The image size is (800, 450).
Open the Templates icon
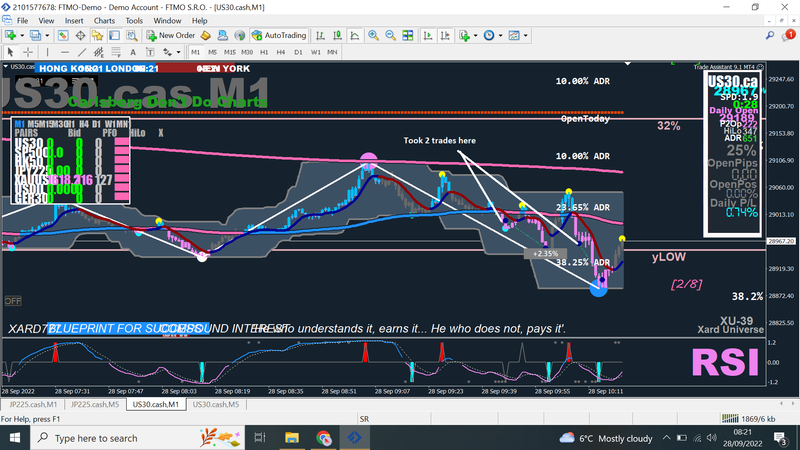pyautogui.click(x=514, y=35)
